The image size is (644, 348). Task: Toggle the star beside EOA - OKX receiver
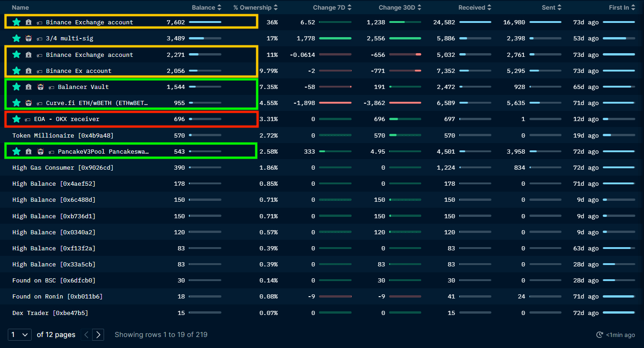click(x=17, y=119)
